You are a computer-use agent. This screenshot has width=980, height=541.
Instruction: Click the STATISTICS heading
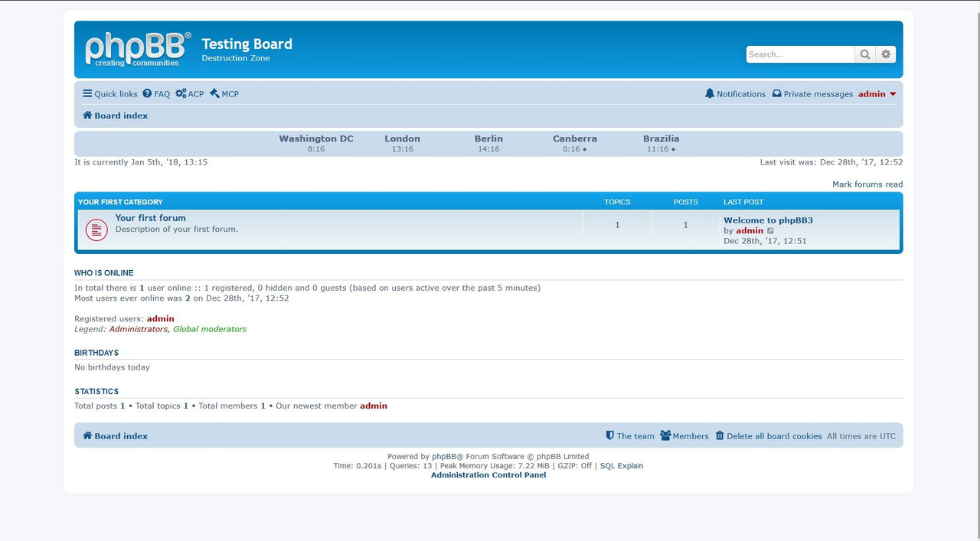pos(96,392)
